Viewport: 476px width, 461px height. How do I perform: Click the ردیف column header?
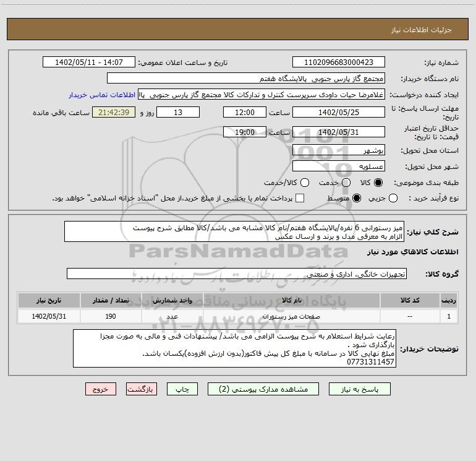(449, 300)
